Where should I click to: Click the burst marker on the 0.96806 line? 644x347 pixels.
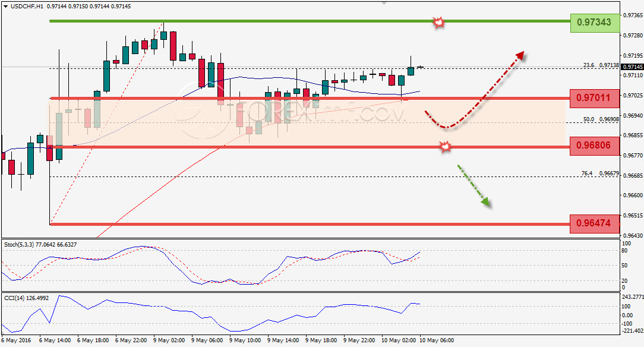pyautogui.click(x=446, y=146)
